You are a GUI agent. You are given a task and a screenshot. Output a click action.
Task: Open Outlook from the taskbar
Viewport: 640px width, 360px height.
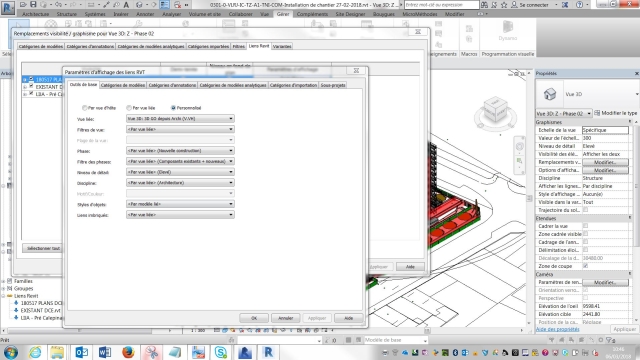[x=81, y=352]
